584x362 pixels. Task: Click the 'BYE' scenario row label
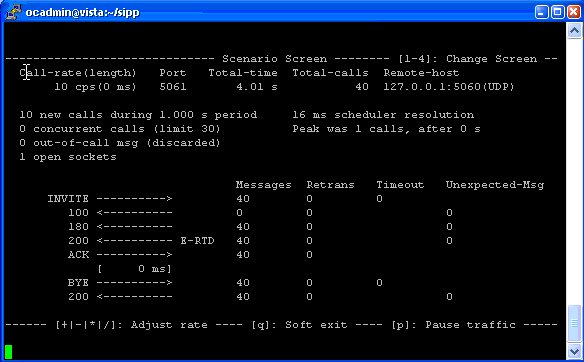[x=79, y=283]
